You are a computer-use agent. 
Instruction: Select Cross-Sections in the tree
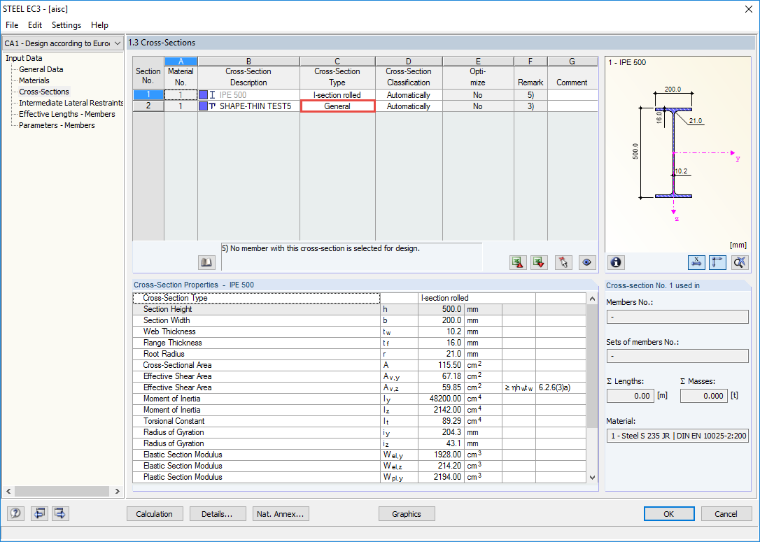(x=44, y=92)
